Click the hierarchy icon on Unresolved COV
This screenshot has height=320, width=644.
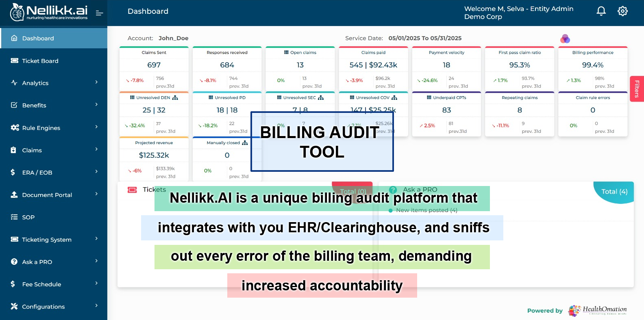[394, 98]
